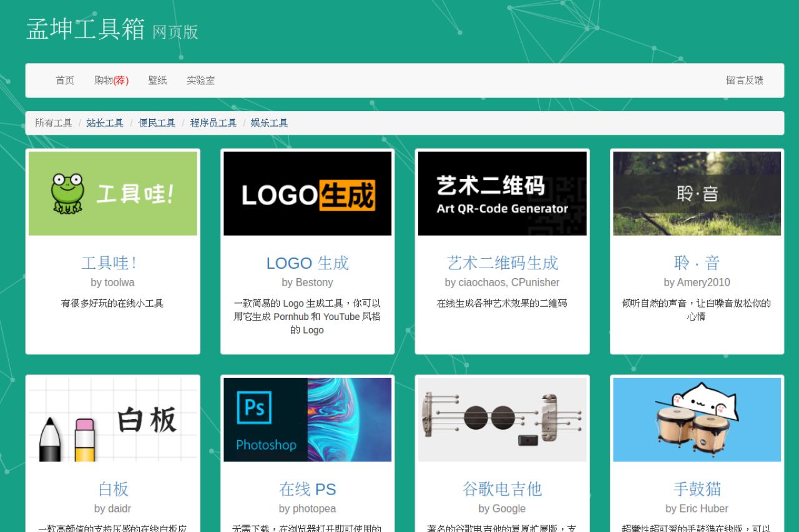Open the 购物(荐) nav item
The width and height of the screenshot is (799, 532).
[111, 80]
